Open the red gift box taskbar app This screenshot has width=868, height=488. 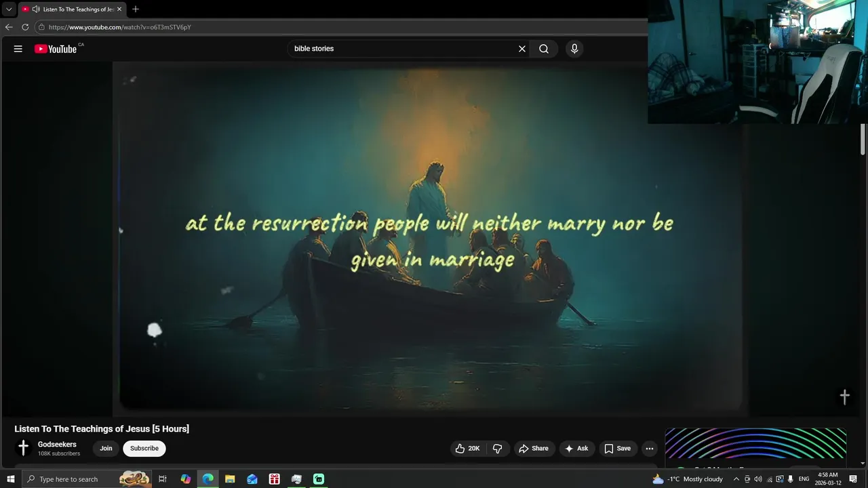(x=275, y=479)
